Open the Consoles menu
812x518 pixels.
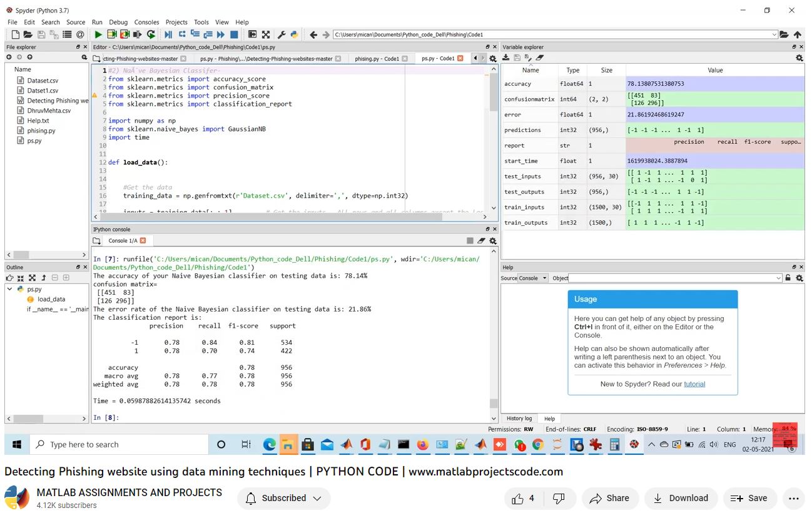click(146, 22)
